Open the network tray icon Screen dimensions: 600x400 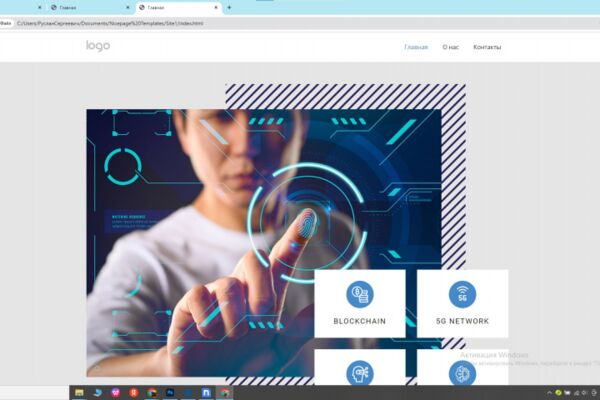click(576, 393)
